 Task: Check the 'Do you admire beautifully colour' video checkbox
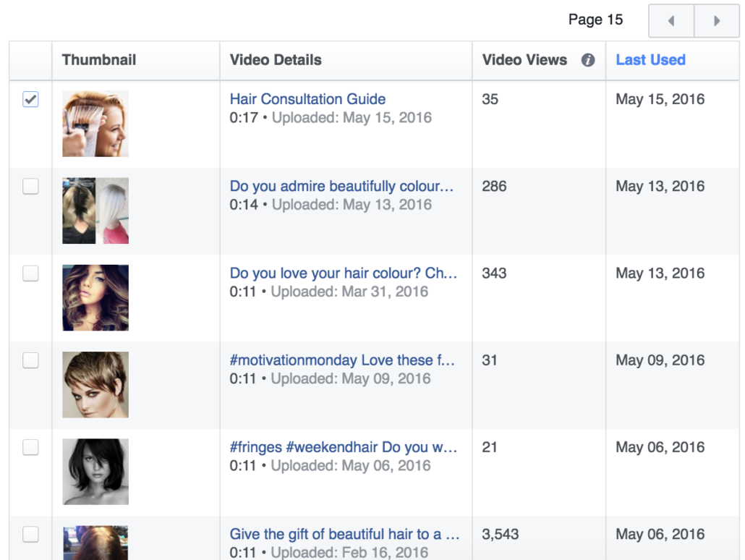click(x=31, y=187)
